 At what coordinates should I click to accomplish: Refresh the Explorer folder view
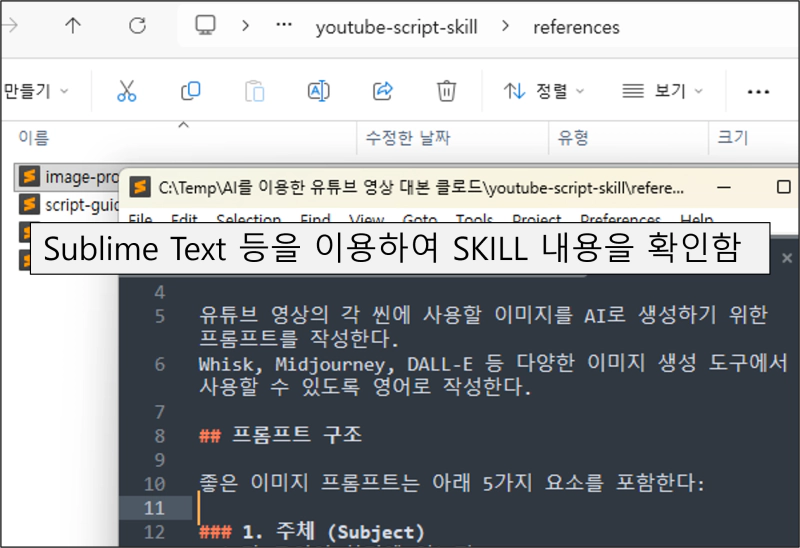(138, 26)
